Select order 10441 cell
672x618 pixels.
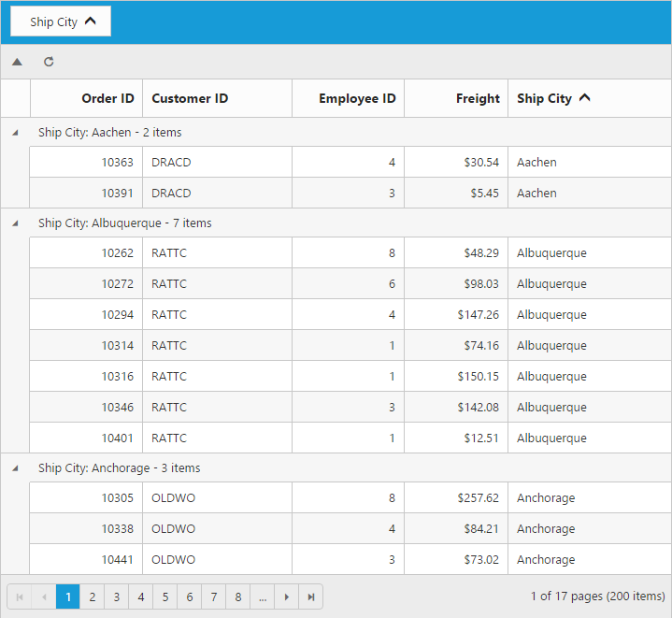(86, 560)
